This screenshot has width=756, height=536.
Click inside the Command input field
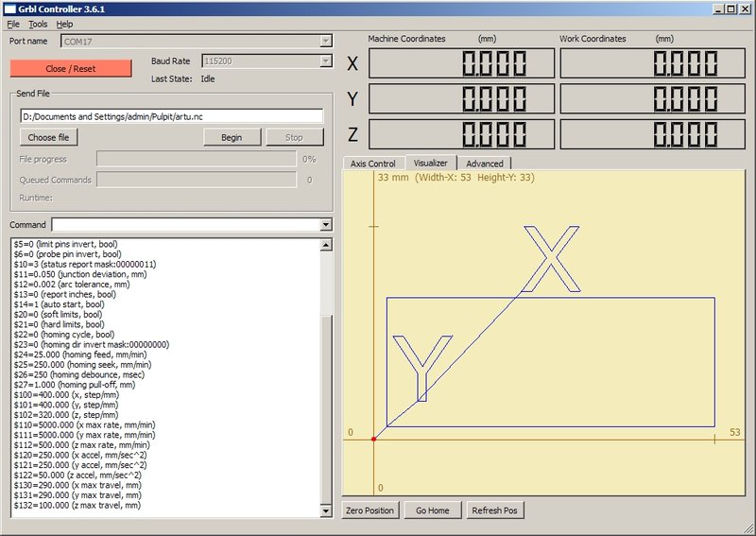186,224
